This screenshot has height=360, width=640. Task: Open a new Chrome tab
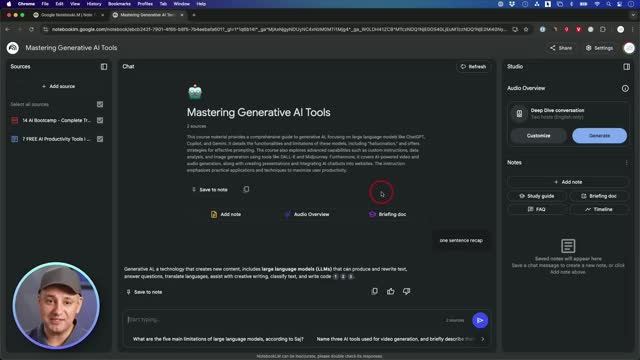[194, 15]
